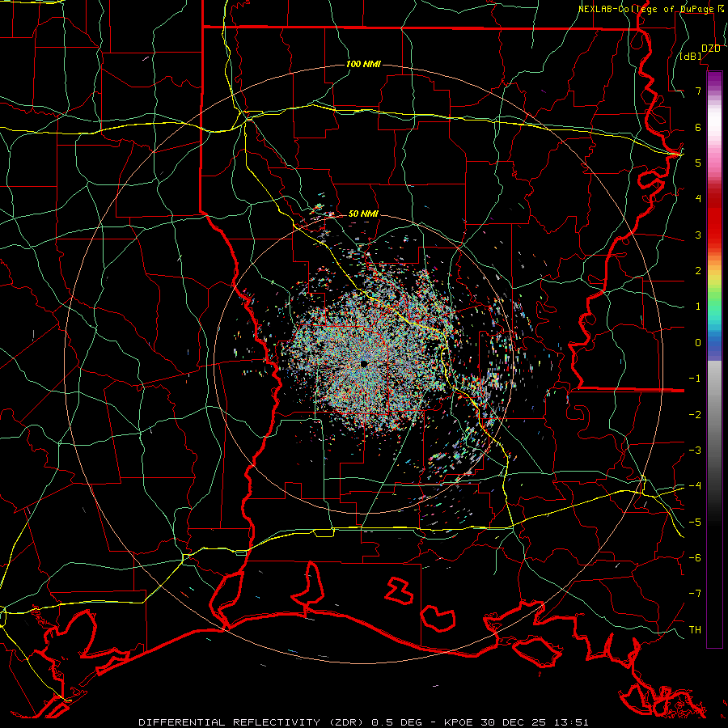This screenshot has width=728, height=728.
Task: Click the 7 dB tick label on legend
Action: click(x=698, y=91)
